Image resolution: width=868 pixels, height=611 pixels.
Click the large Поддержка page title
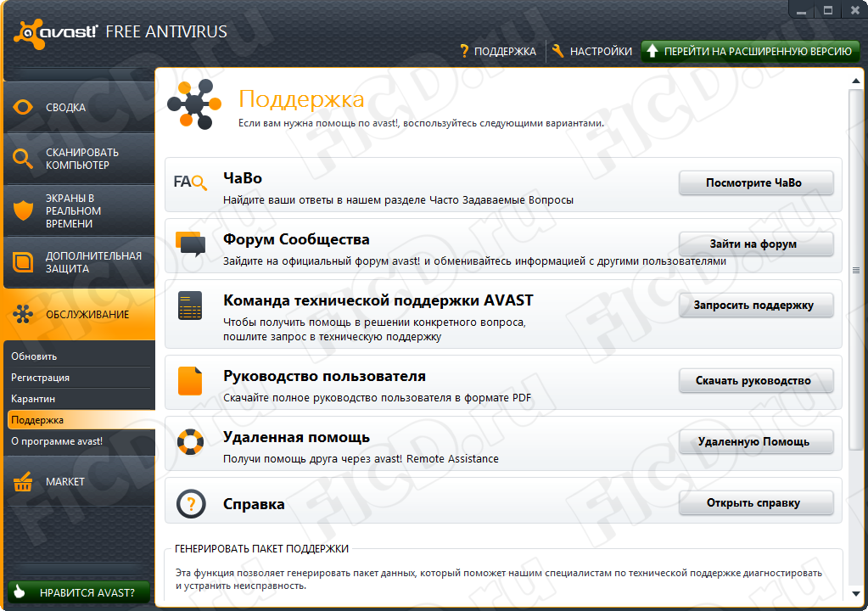(x=301, y=99)
